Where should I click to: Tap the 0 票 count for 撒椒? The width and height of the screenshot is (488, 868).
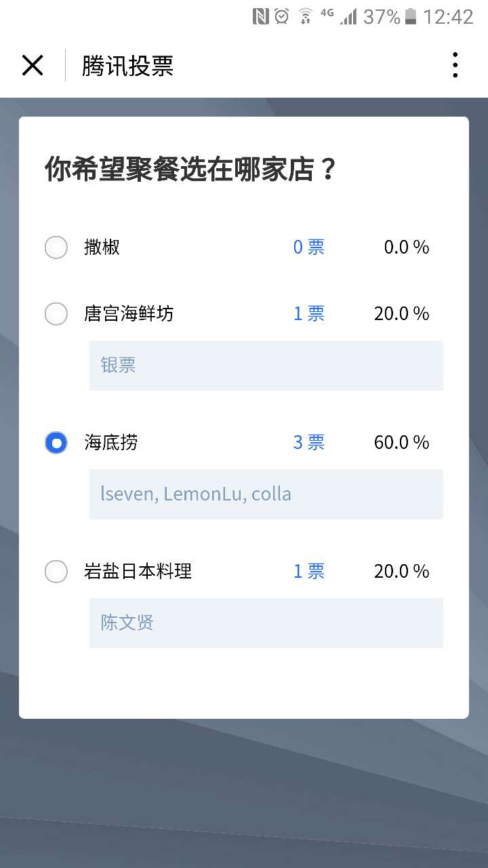click(x=309, y=248)
